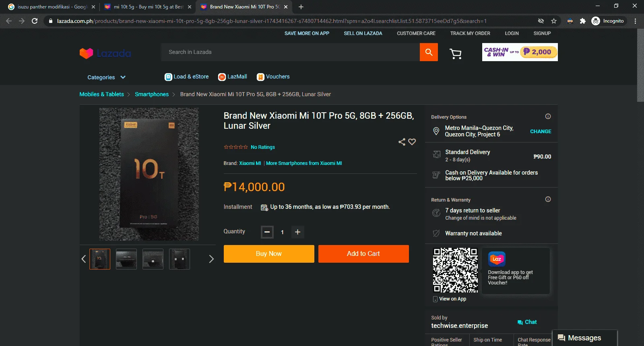Image resolution: width=644 pixels, height=346 pixels.
Task: Open TRACK MY ORDER menu item
Action: (x=470, y=33)
